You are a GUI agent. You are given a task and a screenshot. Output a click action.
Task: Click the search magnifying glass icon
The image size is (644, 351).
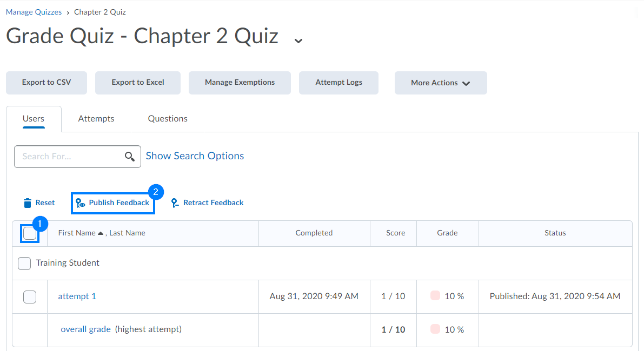pos(130,157)
